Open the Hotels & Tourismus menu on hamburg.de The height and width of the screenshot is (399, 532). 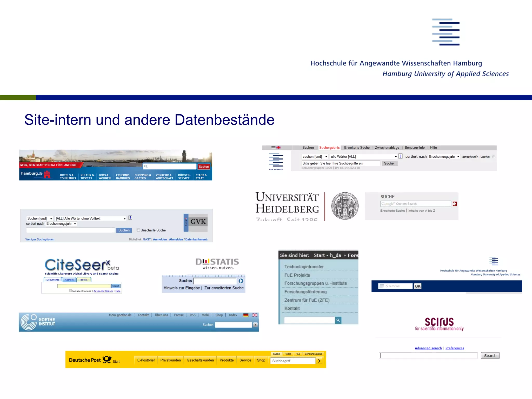click(68, 177)
